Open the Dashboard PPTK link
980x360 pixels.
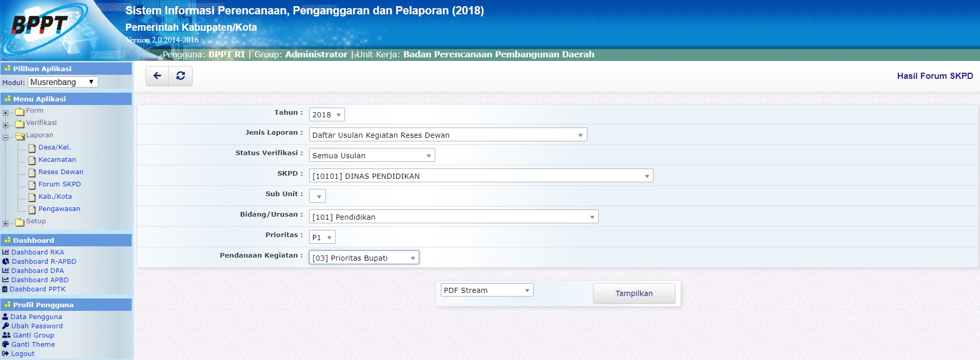click(x=37, y=289)
